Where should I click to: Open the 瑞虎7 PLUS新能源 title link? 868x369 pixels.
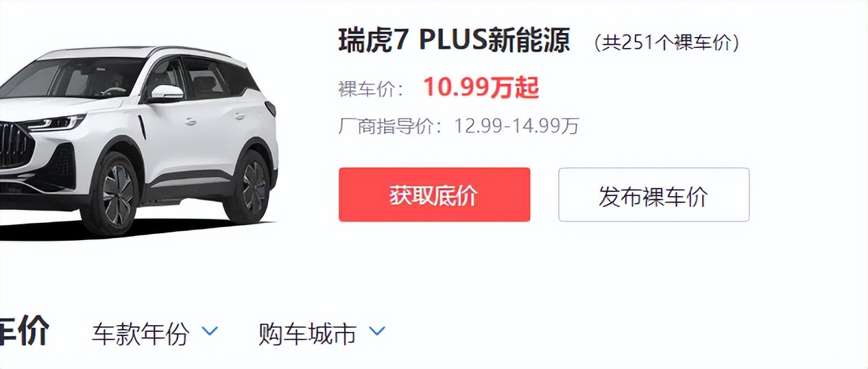tap(454, 41)
